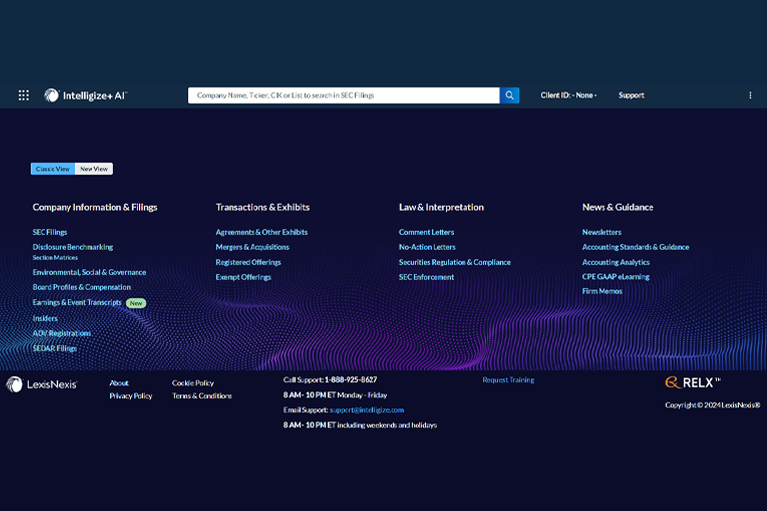Open CPE GAAP eLearning
The height and width of the screenshot is (511, 767).
[616, 277]
